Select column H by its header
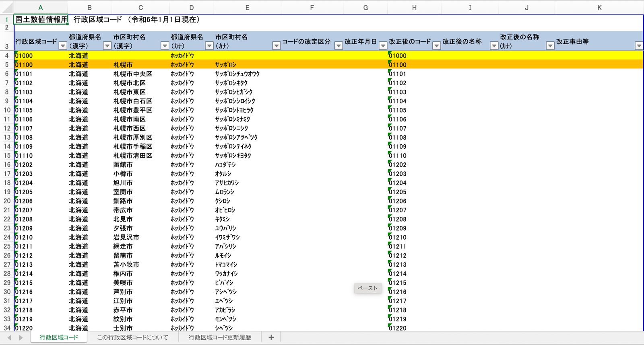 click(414, 8)
